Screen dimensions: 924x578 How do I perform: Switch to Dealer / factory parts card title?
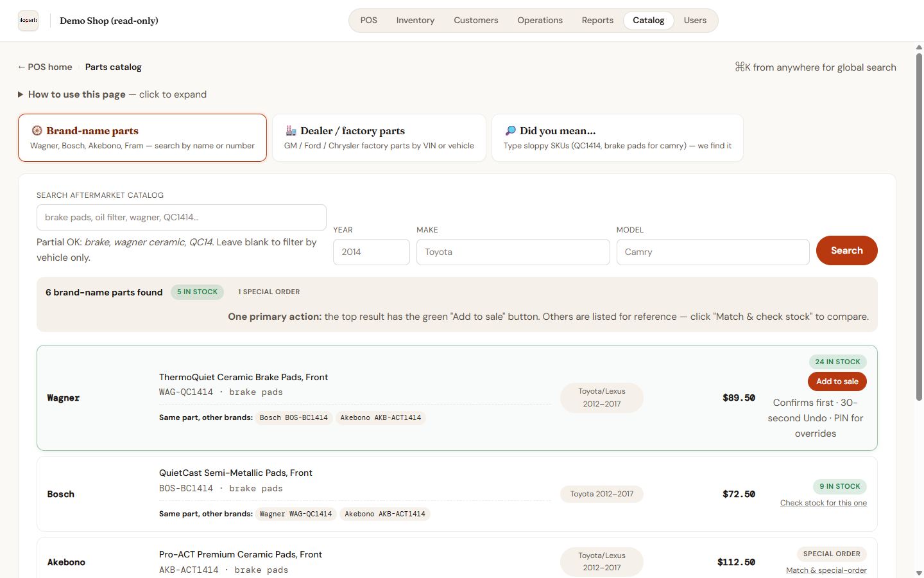(352, 130)
